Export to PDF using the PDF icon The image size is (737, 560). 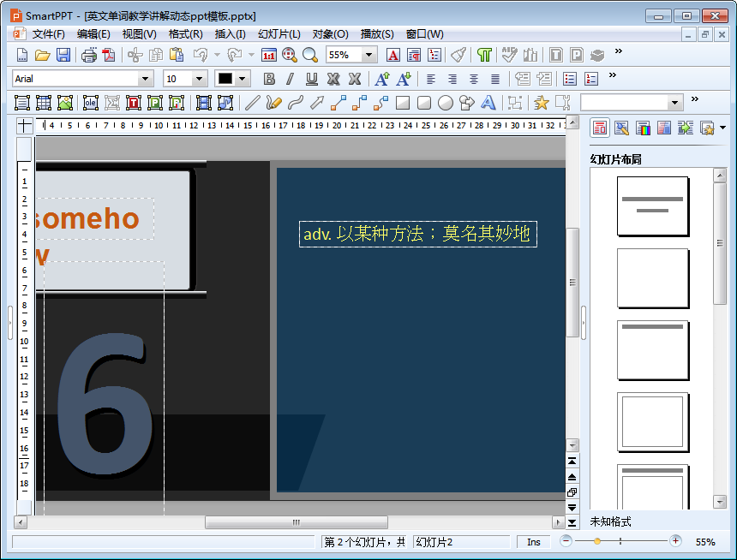click(x=109, y=55)
